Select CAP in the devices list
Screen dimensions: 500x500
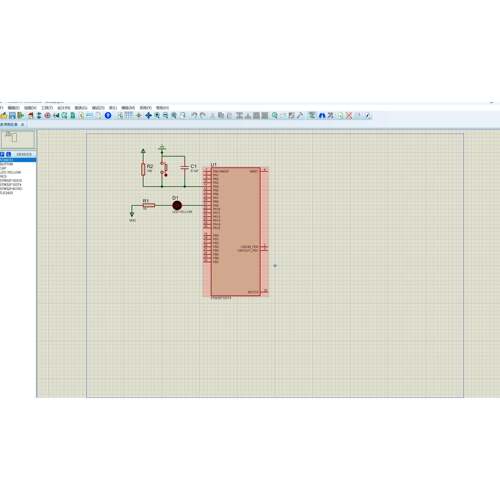tap(3, 168)
